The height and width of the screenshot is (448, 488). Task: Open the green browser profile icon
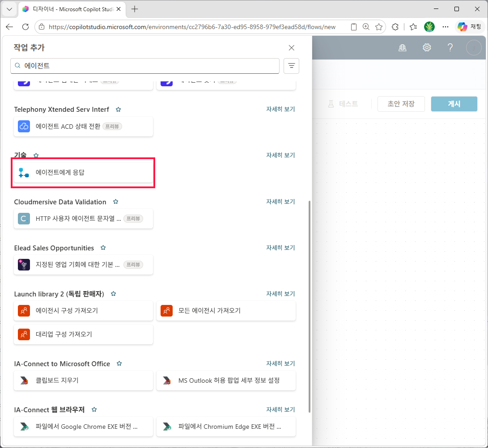429,27
